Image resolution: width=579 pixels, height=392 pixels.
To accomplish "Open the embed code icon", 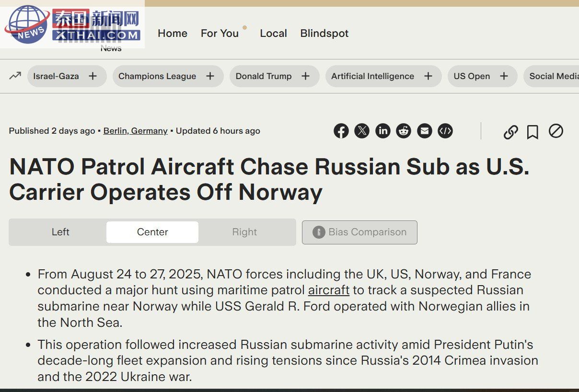I will (445, 131).
